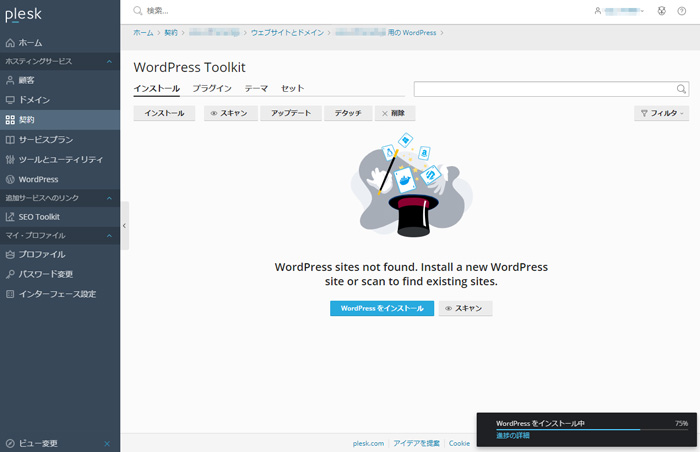The width and height of the screenshot is (700, 452).
Task: Open ツールとユーティリティ in the sidebar
Action: pyautogui.click(x=60, y=159)
